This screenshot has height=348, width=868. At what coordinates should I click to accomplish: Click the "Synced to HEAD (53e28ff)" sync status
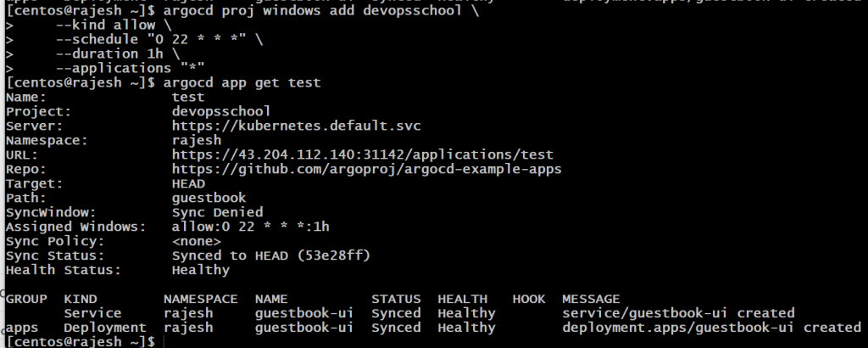pyautogui.click(x=271, y=255)
